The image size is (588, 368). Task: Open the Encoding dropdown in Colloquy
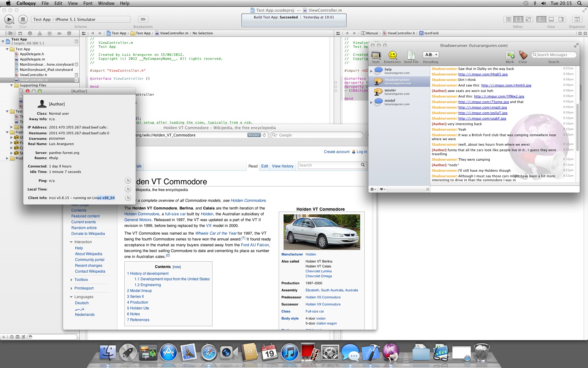pyautogui.click(x=431, y=55)
